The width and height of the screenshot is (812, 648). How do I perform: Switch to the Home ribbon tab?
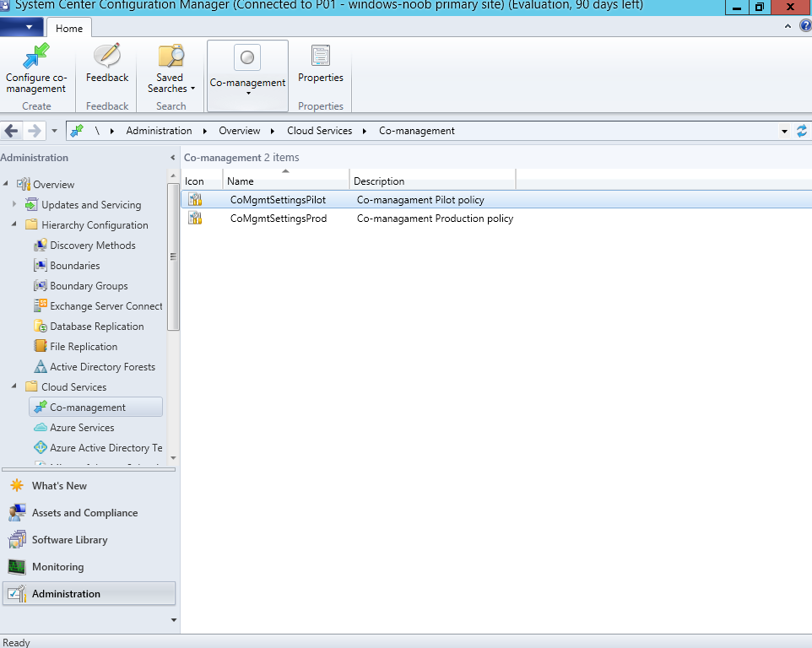pyautogui.click(x=69, y=28)
